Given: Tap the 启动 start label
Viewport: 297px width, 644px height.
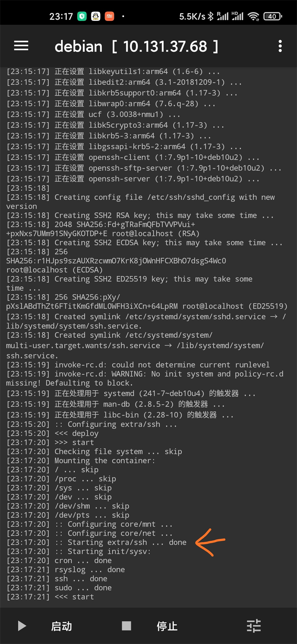Looking at the screenshot, I should point(61,626).
